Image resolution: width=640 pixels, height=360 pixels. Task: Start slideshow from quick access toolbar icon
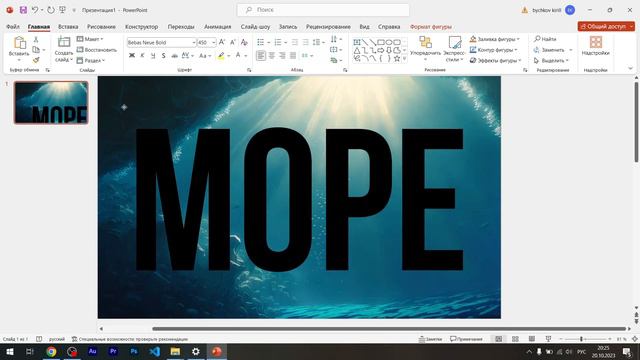point(62,10)
